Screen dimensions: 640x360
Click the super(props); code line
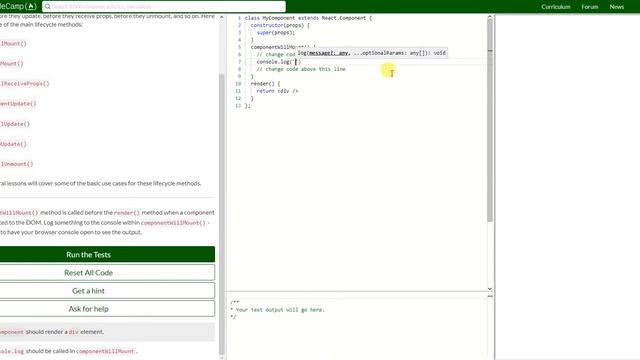click(x=276, y=33)
